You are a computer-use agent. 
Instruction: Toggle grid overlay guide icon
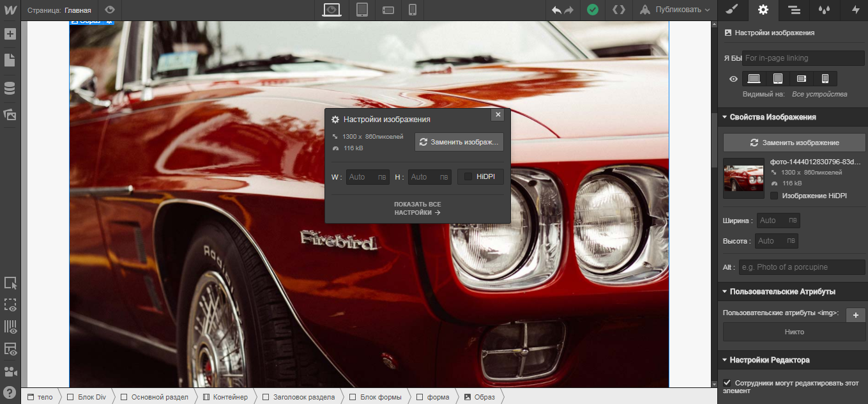click(x=10, y=327)
